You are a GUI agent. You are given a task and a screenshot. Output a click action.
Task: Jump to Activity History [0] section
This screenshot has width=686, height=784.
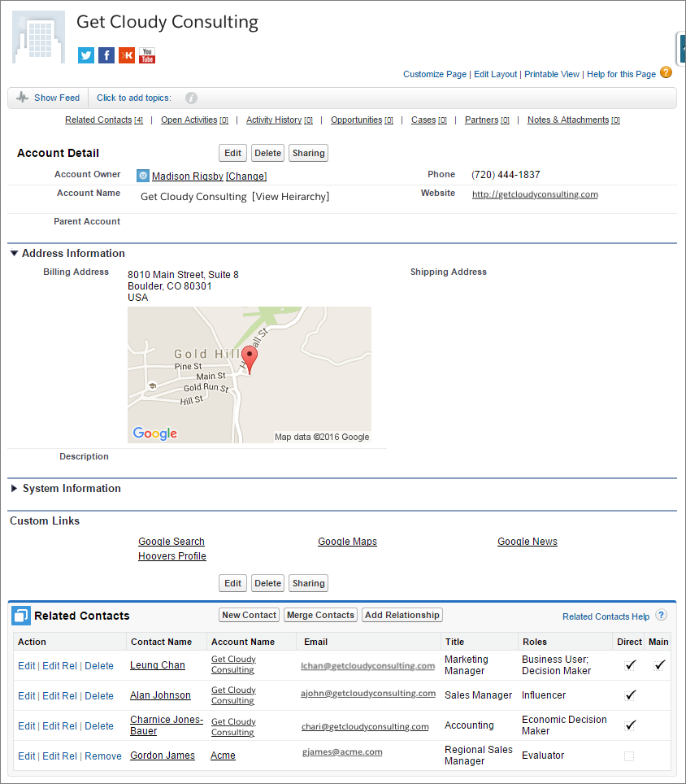click(280, 120)
